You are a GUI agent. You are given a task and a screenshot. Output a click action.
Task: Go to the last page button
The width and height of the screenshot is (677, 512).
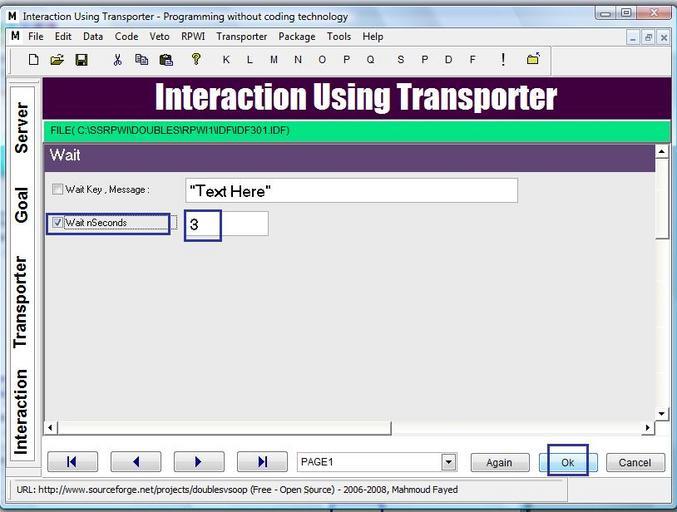[x=262, y=462]
